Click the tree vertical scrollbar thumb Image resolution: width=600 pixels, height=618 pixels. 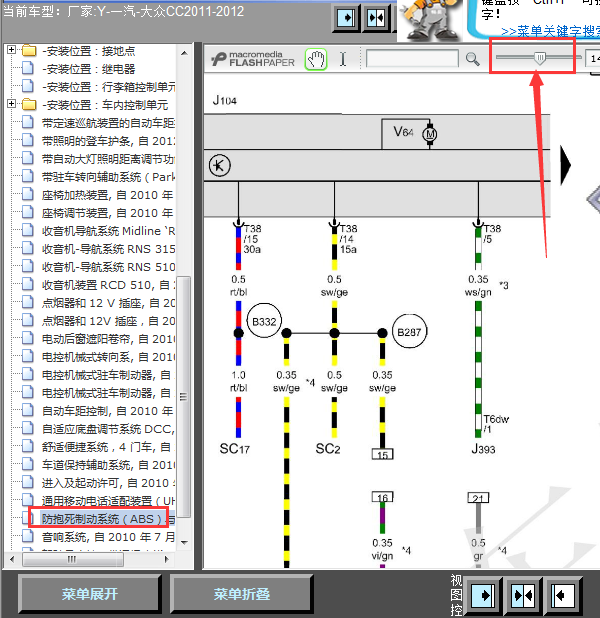183,397
